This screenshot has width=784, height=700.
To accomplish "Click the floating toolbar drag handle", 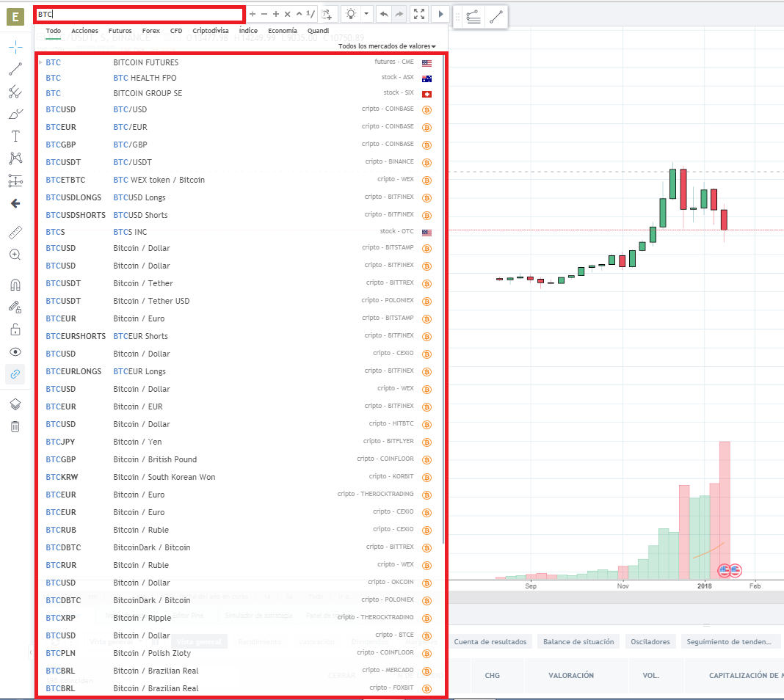I will click(457, 18).
